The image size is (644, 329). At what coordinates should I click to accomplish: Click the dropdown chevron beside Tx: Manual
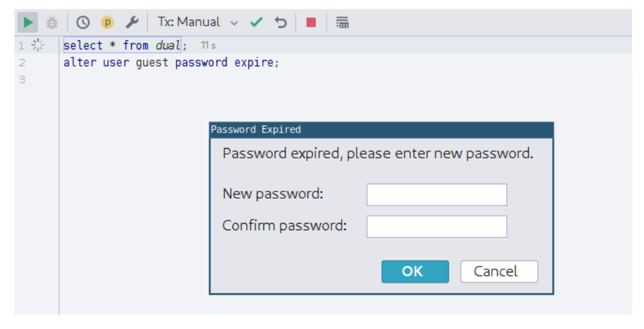(x=234, y=23)
